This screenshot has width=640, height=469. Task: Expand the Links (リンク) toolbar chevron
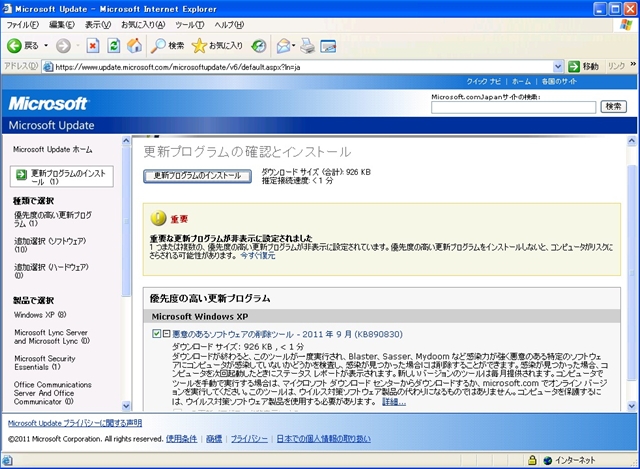633,64
